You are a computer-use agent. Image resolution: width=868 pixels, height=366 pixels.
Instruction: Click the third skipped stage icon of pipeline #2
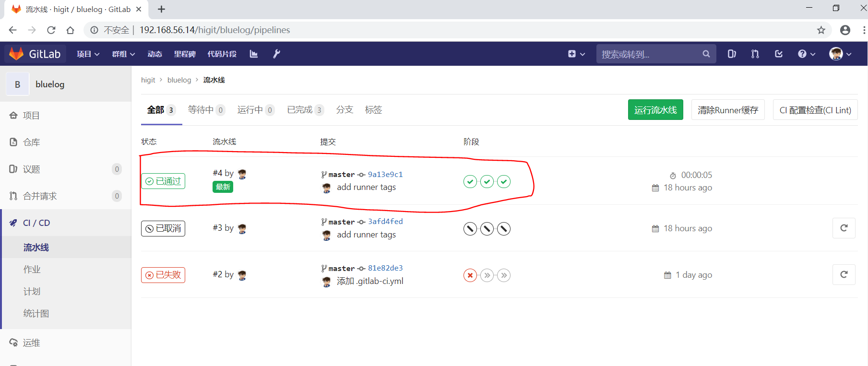click(x=504, y=275)
